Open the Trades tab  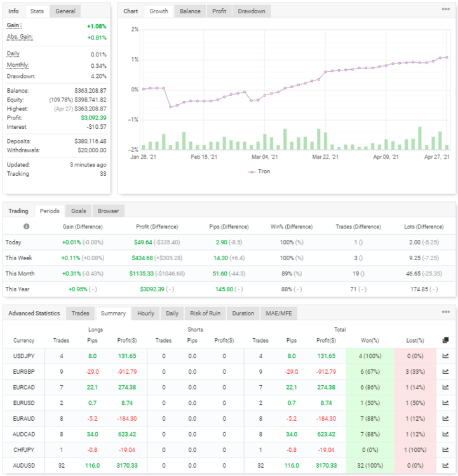(x=80, y=314)
